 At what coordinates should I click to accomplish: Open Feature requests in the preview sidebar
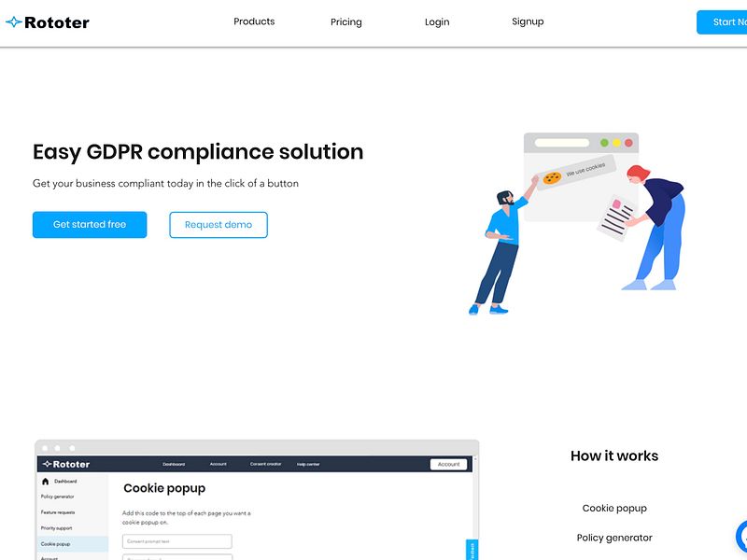(58, 512)
